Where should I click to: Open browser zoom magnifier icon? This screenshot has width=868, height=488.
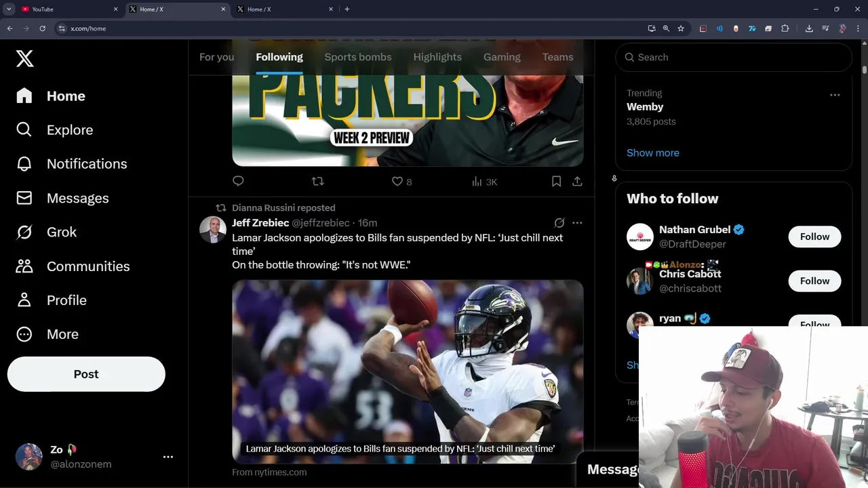tap(666, 28)
